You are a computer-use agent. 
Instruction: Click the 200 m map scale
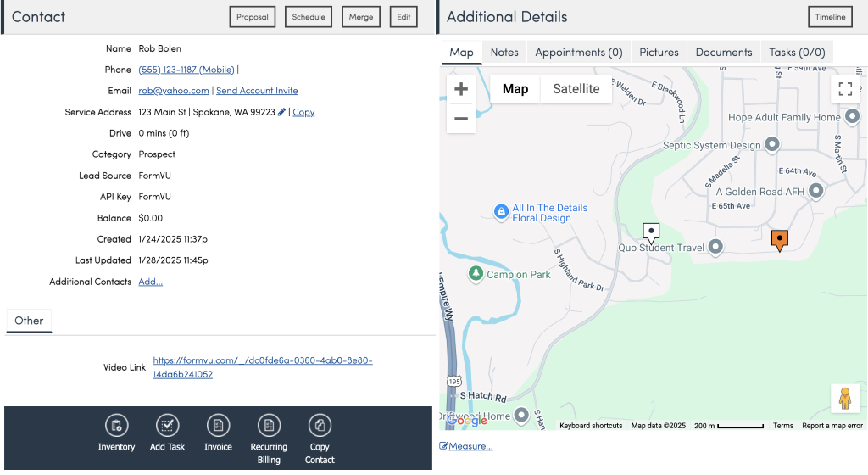tap(728, 426)
